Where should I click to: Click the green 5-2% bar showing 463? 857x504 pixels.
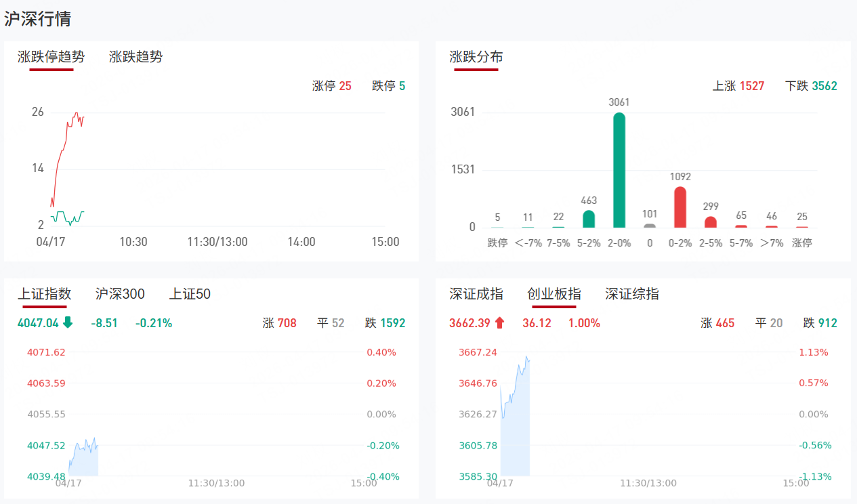[589, 219]
